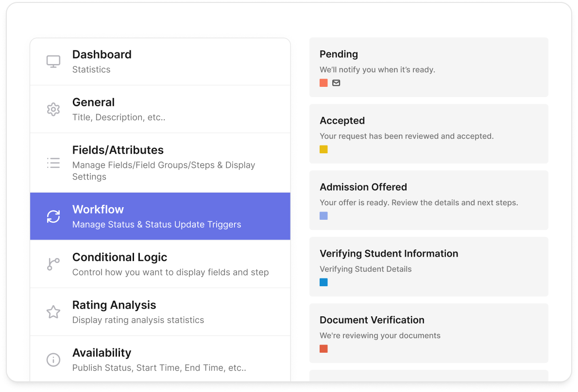This screenshot has height=392, width=578.
Task: Open the Accepted status card
Action: tap(429, 134)
